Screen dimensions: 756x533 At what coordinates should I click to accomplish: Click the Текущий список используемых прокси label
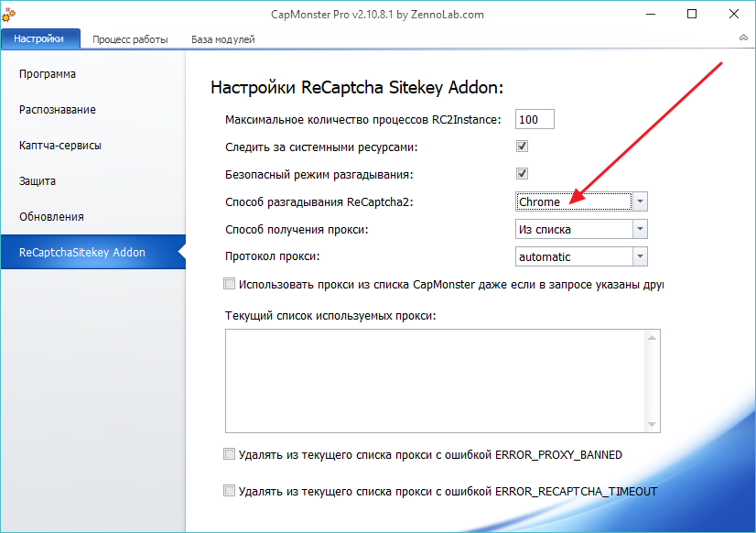point(330,316)
